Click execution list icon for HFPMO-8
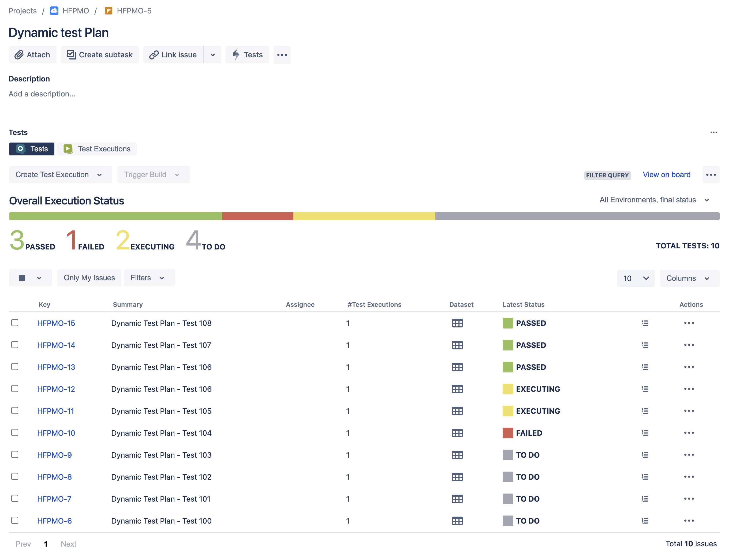Screen dimensions: 732x560 tap(645, 477)
